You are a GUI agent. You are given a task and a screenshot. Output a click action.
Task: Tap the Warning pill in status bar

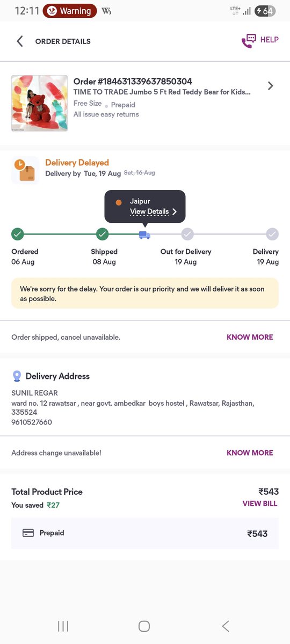(70, 11)
